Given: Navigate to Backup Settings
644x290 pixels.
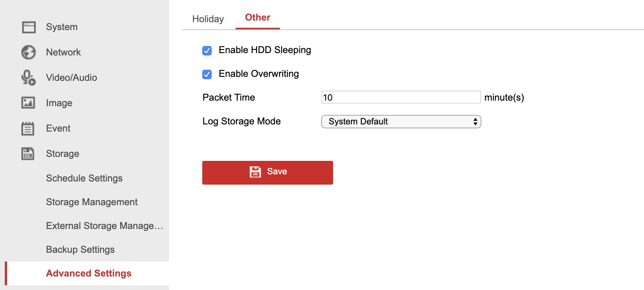Looking at the screenshot, I should [x=80, y=250].
